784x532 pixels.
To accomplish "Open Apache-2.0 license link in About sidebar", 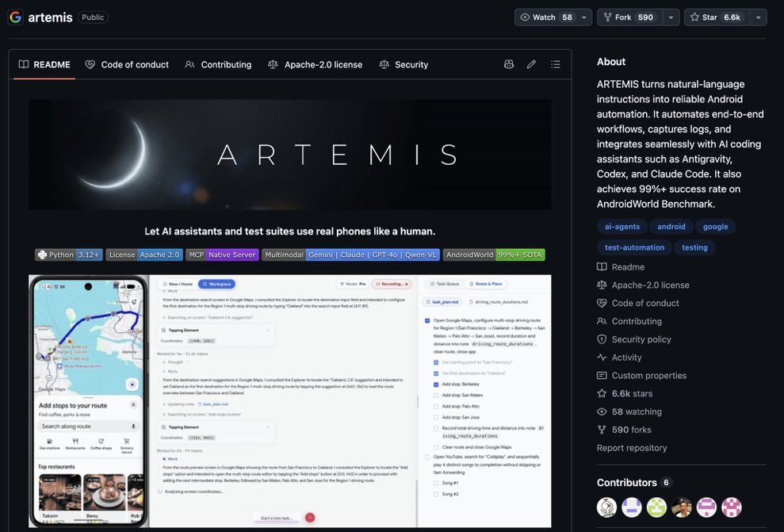I will coord(644,285).
